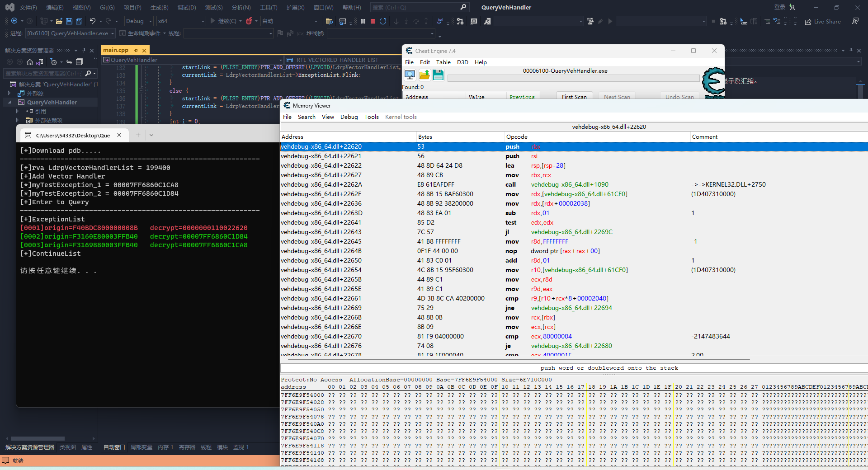
Task: Toggle pin on main.cpp tab
Action: click(x=136, y=50)
